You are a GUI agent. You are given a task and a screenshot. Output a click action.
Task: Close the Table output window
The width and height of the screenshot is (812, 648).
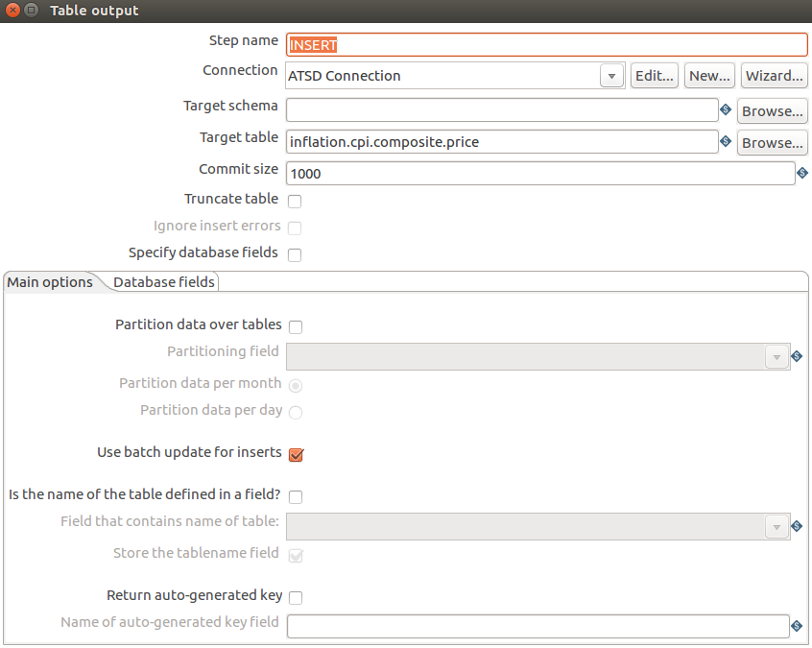point(12,10)
